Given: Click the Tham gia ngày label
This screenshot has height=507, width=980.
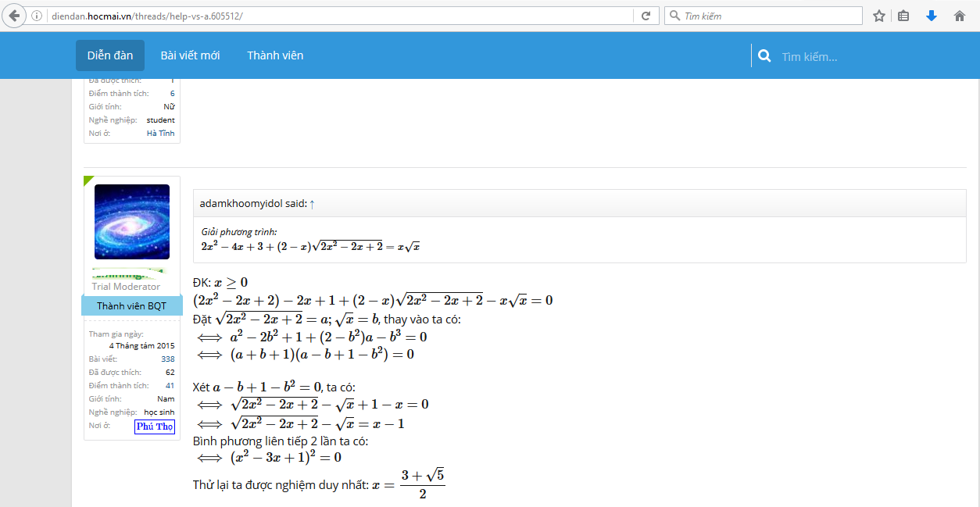Looking at the screenshot, I should point(116,334).
